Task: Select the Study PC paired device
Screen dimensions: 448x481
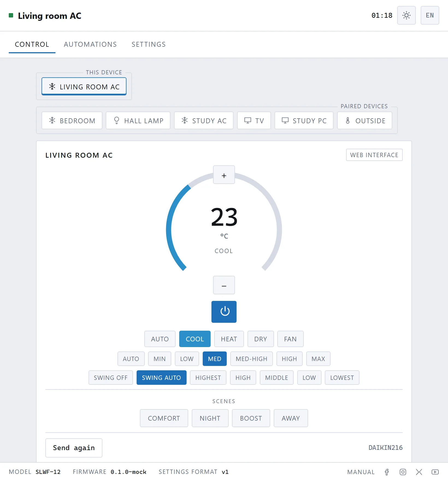Action: [x=304, y=121]
